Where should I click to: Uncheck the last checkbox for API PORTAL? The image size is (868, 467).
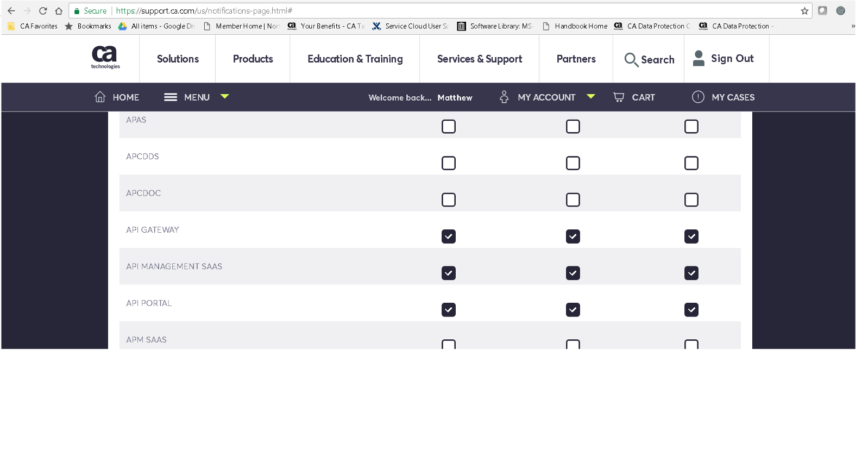click(691, 310)
